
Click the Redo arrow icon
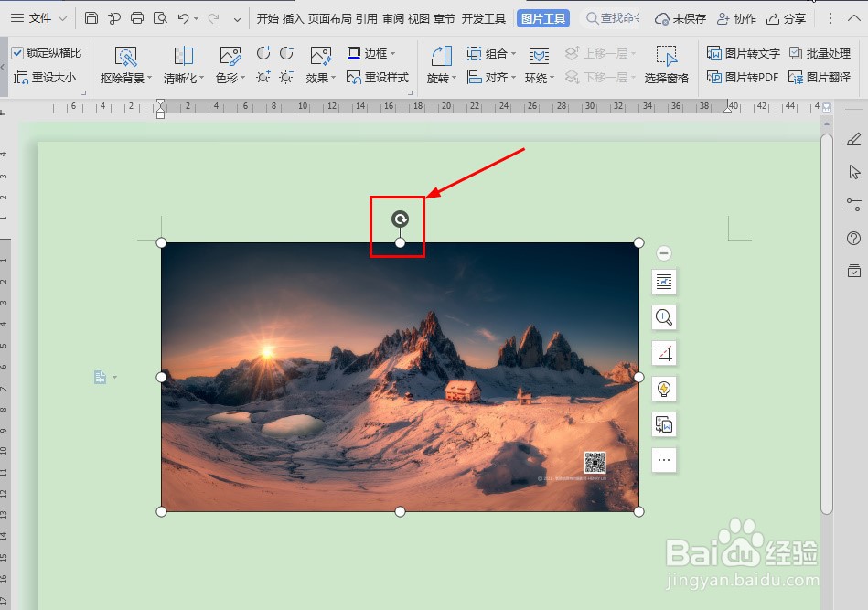[213, 18]
